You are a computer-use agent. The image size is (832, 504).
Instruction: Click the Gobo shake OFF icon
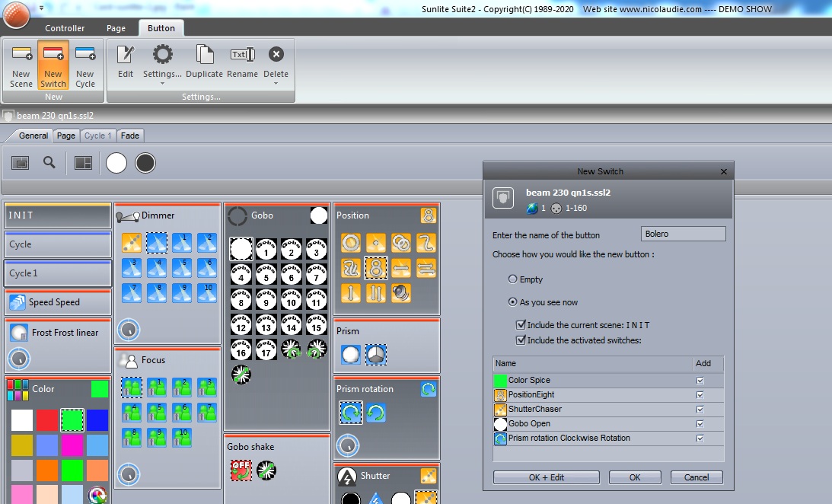(241, 471)
